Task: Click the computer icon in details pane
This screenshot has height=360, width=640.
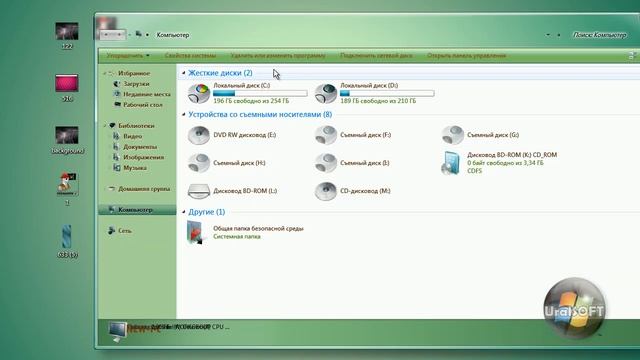Action: click(x=118, y=332)
